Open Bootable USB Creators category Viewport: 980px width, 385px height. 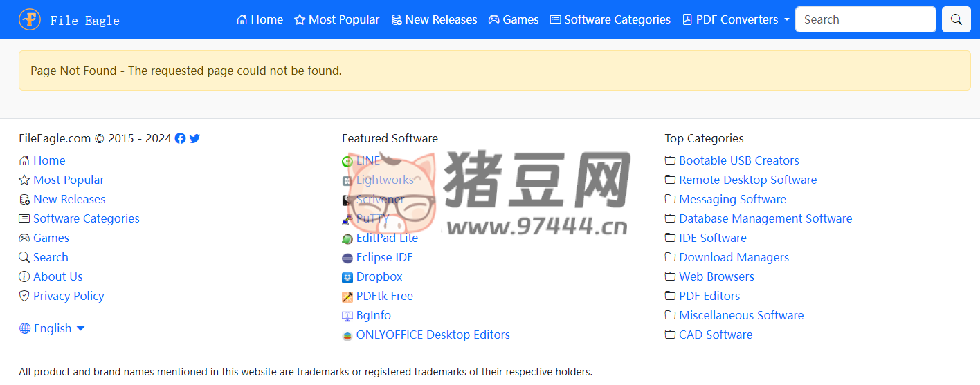(x=739, y=160)
